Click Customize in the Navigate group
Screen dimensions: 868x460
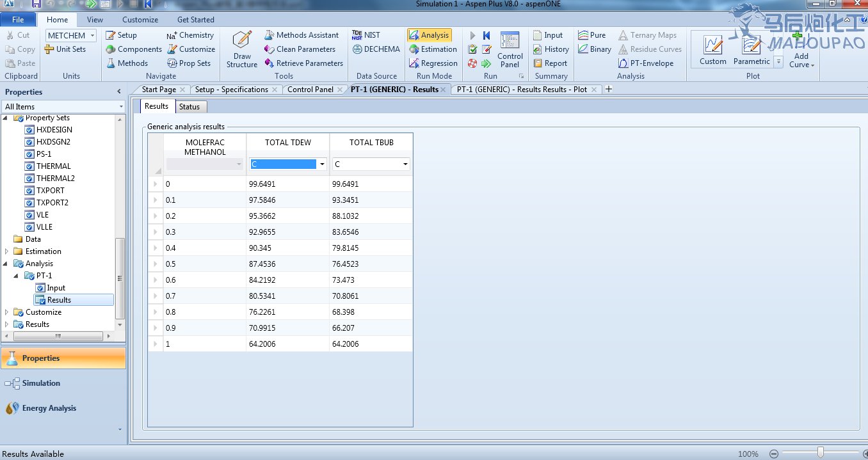[191, 49]
